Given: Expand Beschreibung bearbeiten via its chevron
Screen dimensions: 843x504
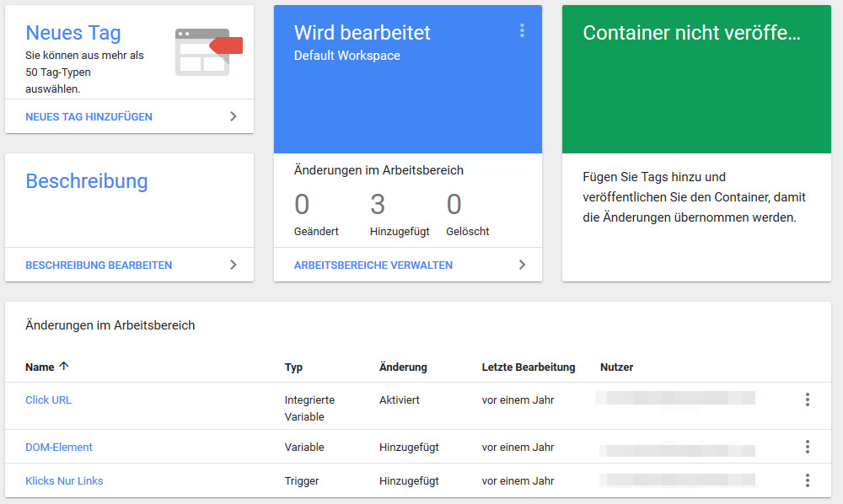Looking at the screenshot, I should click(234, 264).
